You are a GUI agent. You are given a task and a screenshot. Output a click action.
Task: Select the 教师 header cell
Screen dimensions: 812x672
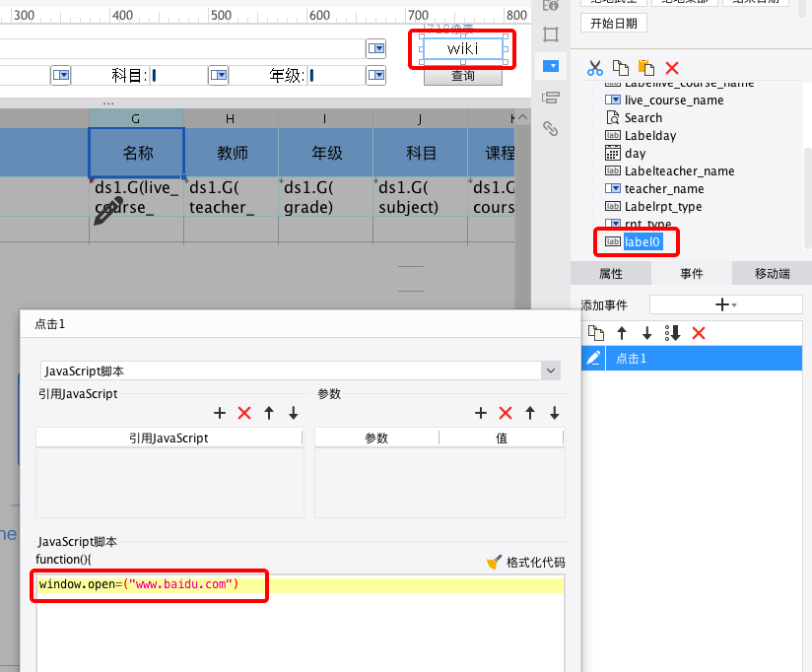232,153
